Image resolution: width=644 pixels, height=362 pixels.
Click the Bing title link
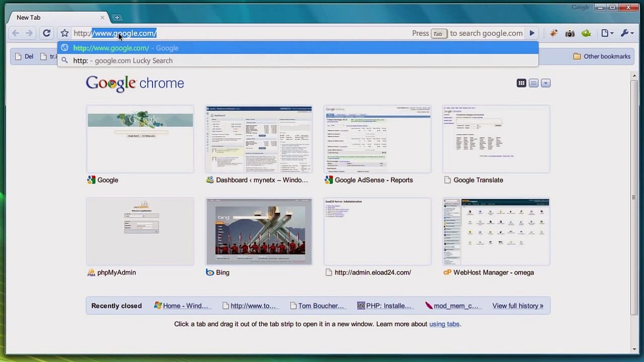[x=223, y=273]
